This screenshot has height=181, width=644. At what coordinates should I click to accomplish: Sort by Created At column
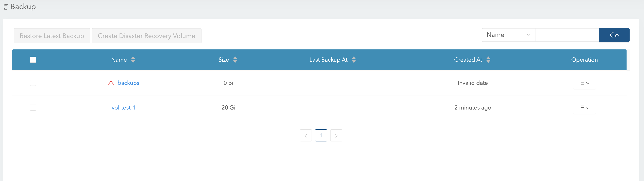(488, 60)
